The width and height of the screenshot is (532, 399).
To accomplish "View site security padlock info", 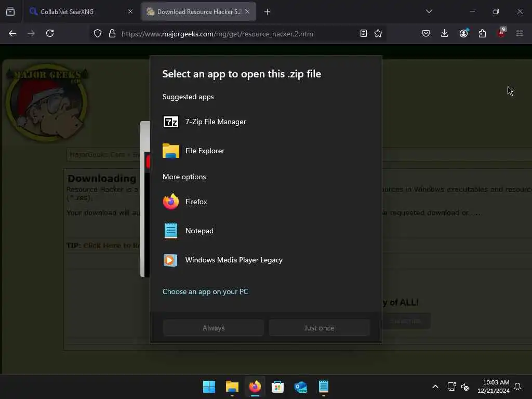I will click(112, 34).
